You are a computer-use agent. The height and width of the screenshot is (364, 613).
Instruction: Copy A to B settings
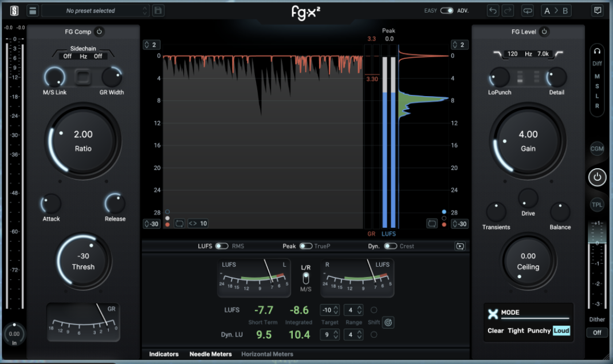[556, 10]
